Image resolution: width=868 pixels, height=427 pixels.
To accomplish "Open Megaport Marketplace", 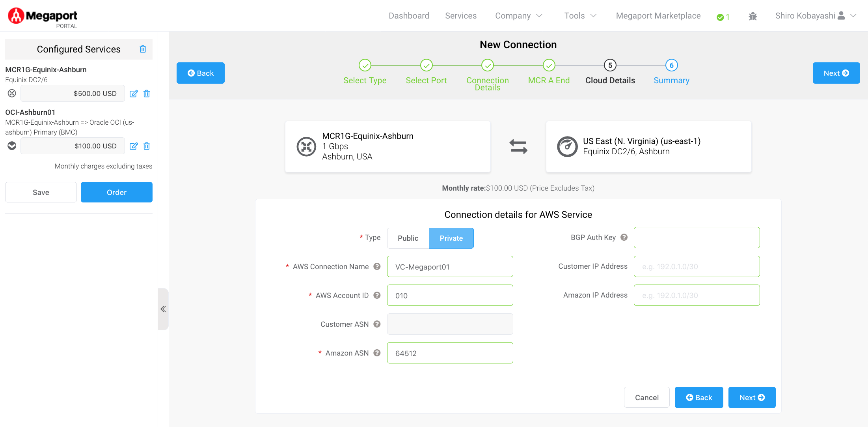I will (658, 16).
